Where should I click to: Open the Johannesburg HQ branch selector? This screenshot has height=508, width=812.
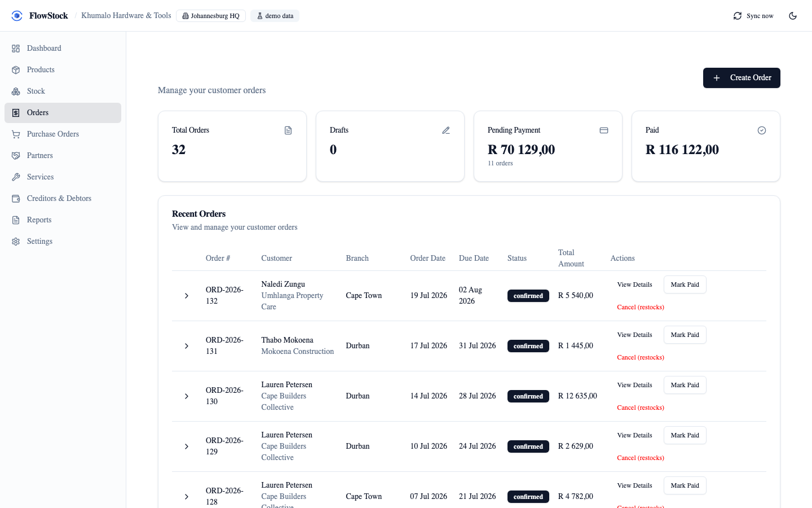pos(211,16)
